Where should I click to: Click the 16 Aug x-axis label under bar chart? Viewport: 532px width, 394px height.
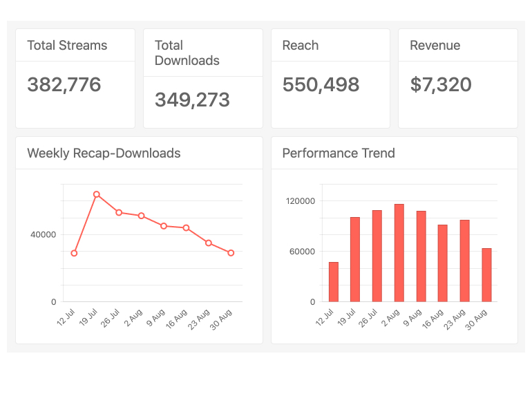(x=433, y=319)
